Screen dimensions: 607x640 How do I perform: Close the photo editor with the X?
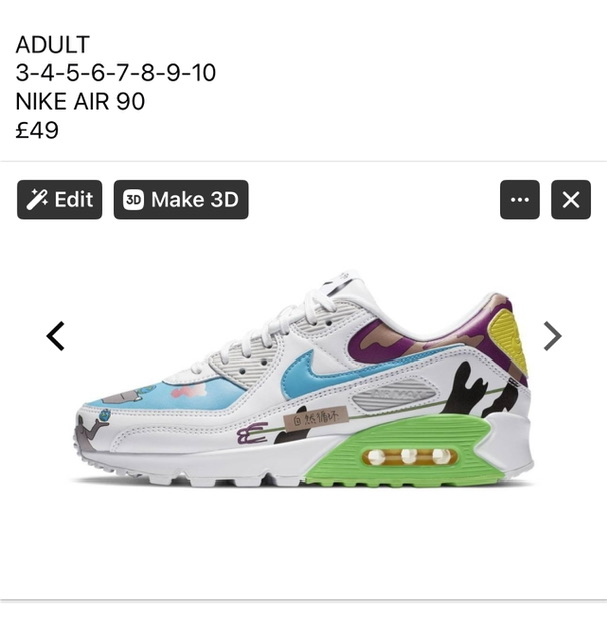tap(571, 200)
